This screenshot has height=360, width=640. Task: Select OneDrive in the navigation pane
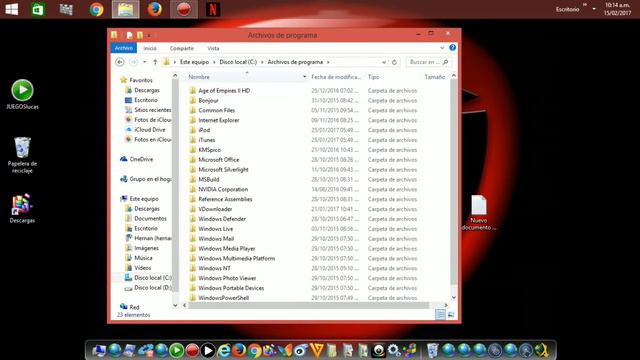pos(141,159)
